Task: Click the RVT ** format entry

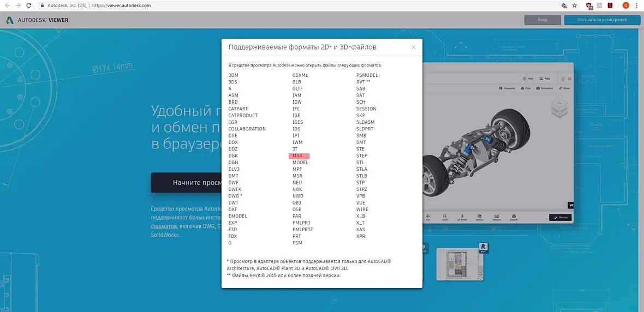Action: 363,82
